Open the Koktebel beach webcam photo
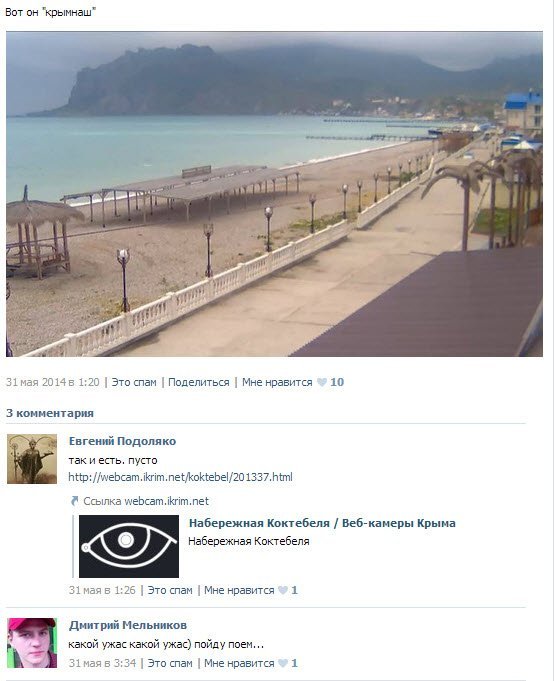 274,194
